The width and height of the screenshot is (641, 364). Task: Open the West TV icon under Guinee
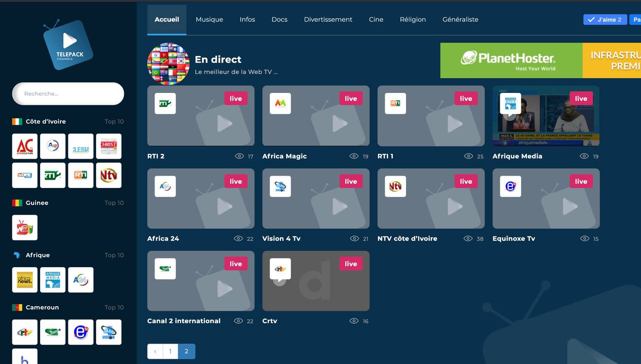(25, 227)
